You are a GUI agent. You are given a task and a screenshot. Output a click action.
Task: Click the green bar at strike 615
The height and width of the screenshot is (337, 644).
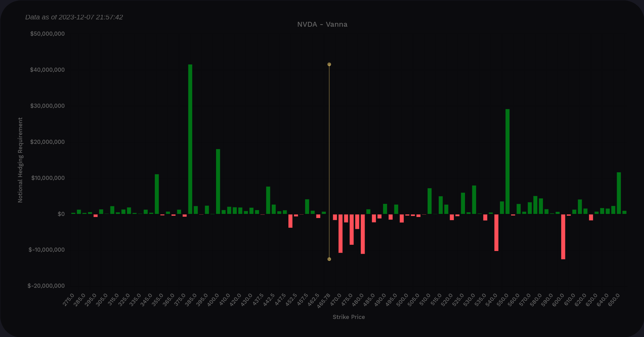[580, 207]
